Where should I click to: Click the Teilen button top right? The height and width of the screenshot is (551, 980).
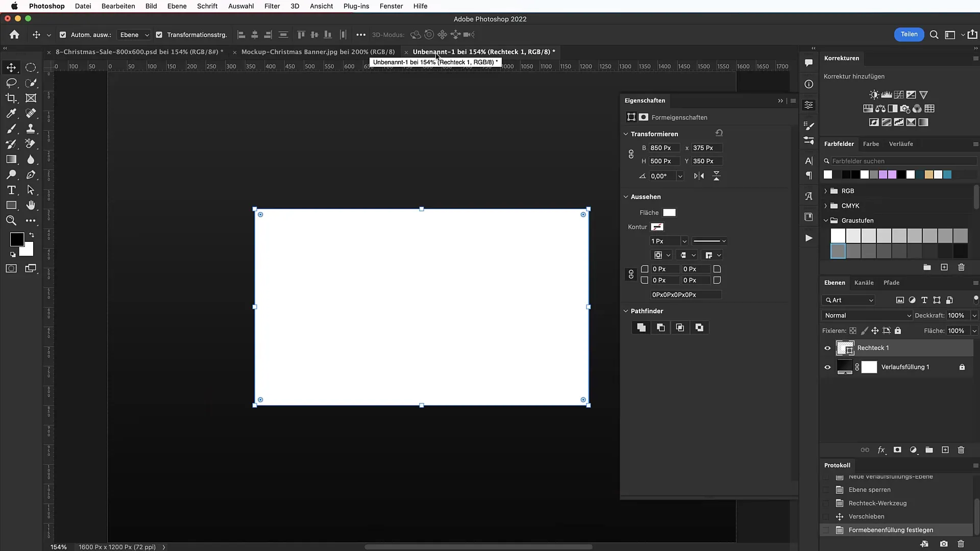(909, 34)
